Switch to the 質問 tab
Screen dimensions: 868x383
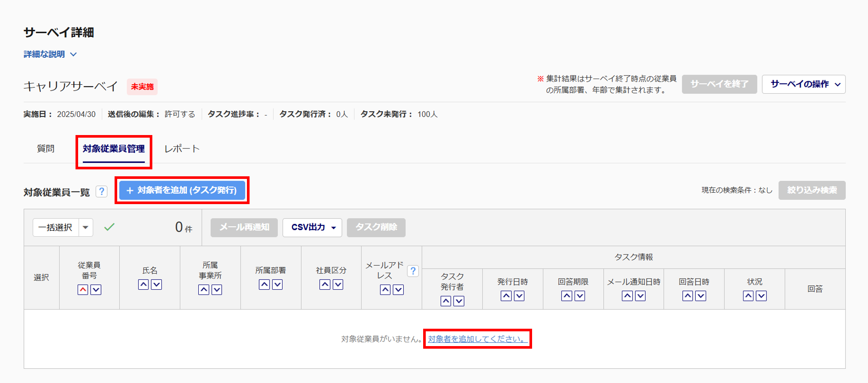point(46,149)
